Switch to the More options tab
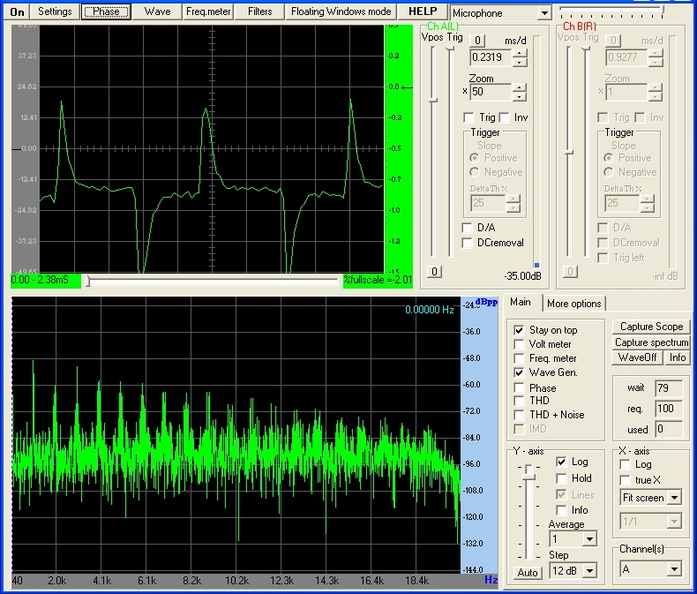 pos(574,304)
